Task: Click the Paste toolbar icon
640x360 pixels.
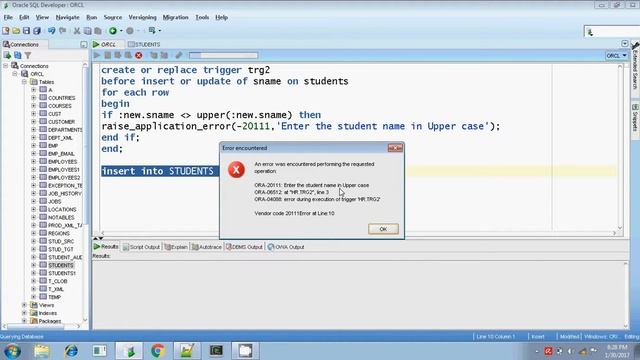Action: tap(98, 31)
